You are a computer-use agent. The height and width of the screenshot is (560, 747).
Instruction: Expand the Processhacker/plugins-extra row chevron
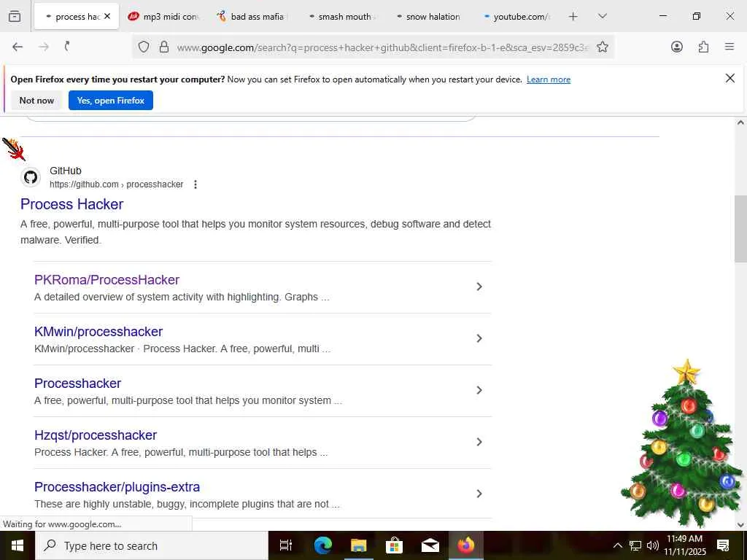click(x=479, y=494)
